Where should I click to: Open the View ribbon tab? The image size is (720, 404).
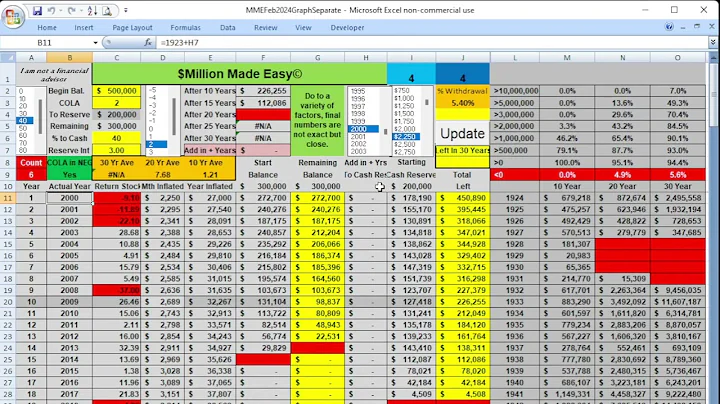point(303,28)
